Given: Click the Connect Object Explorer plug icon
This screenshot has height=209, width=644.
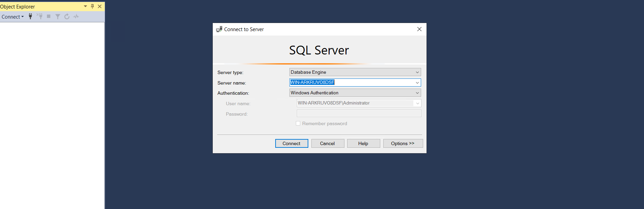Looking at the screenshot, I should click(30, 16).
